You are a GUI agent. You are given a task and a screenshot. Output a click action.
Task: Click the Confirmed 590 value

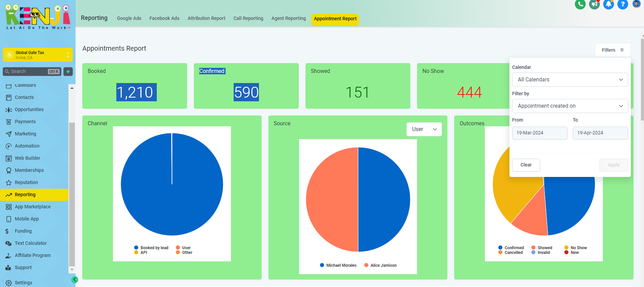(x=246, y=92)
